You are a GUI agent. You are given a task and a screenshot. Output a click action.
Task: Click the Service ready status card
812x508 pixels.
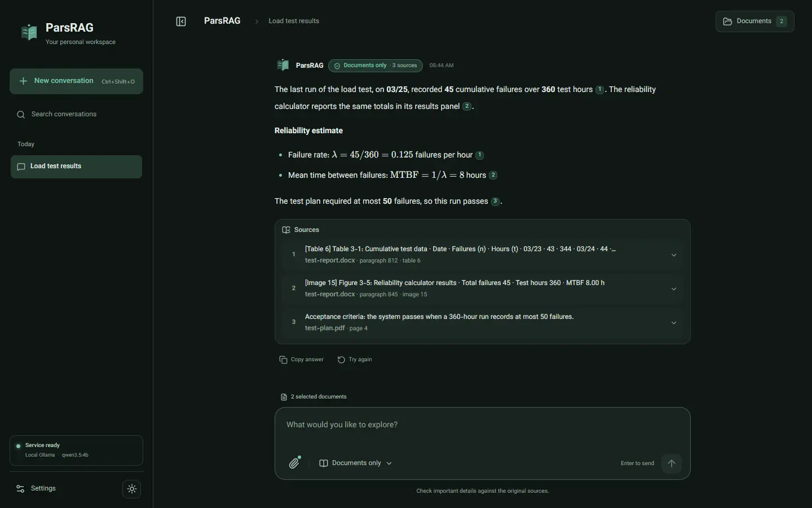pos(76,450)
